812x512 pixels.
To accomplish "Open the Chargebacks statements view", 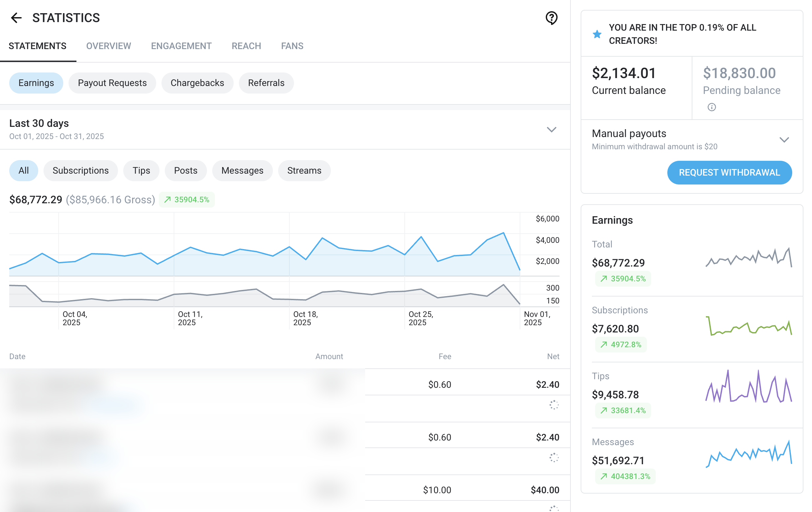I will (197, 83).
